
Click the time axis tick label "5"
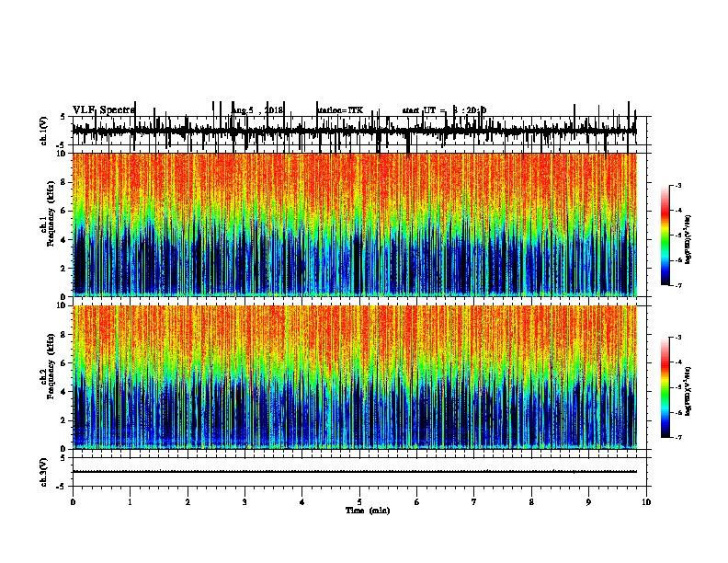click(x=359, y=502)
